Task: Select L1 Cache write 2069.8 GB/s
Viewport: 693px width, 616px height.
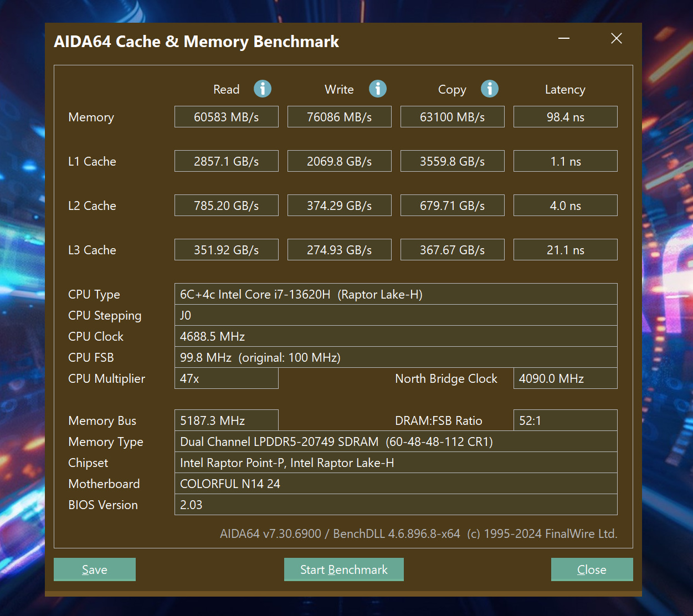Action: click(340, 161)
